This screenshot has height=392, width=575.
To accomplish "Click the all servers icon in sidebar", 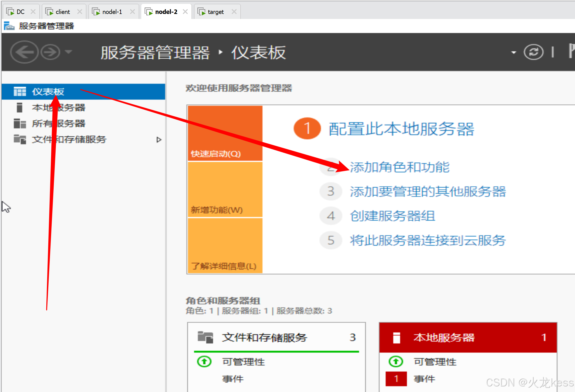I will (x=20, y=124).
